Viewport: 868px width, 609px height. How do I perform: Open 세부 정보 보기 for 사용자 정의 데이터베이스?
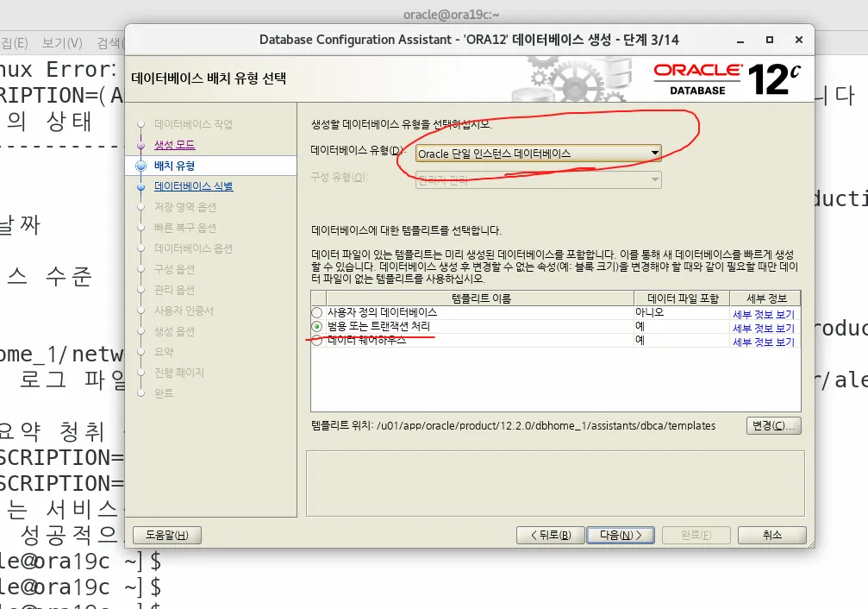[764, 314]
